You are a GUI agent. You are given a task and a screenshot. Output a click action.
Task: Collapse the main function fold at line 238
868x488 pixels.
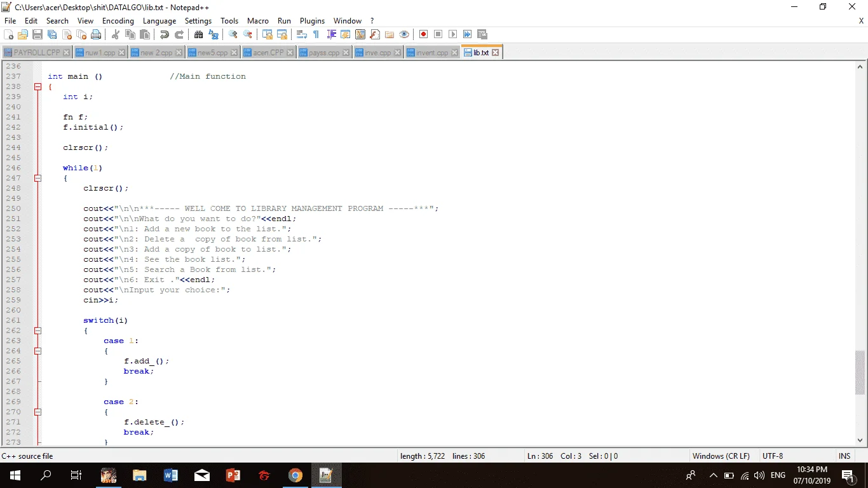click(x=37, y=86)
